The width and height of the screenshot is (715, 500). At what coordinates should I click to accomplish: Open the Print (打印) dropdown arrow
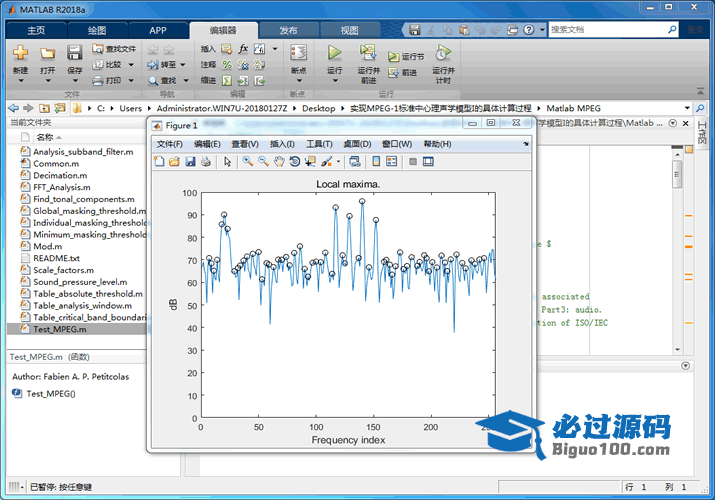pyautogui.click(x=131, y=81)
